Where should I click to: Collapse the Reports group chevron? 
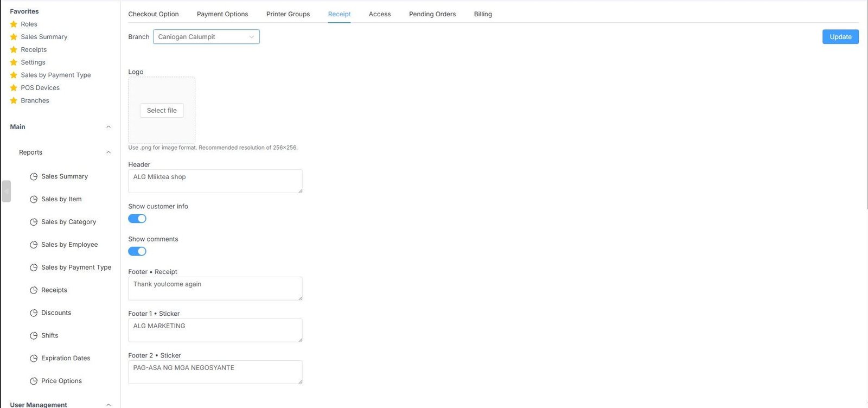point(108,152)
